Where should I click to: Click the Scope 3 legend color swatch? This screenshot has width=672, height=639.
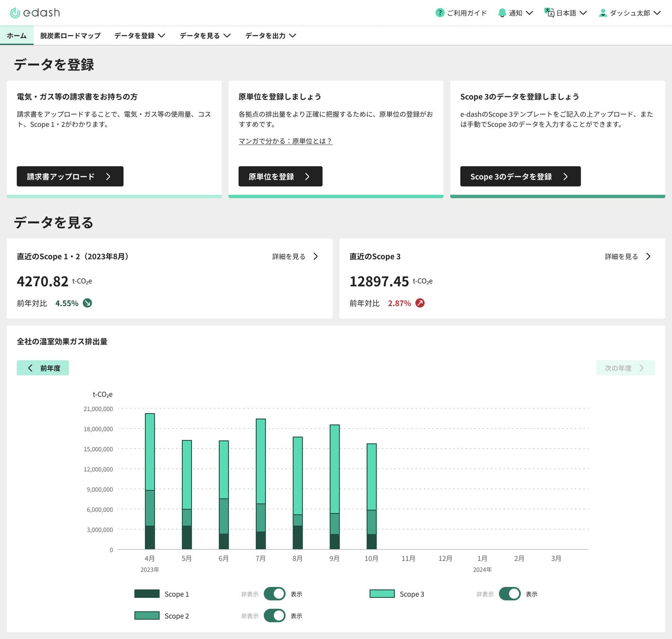[382, 594]
